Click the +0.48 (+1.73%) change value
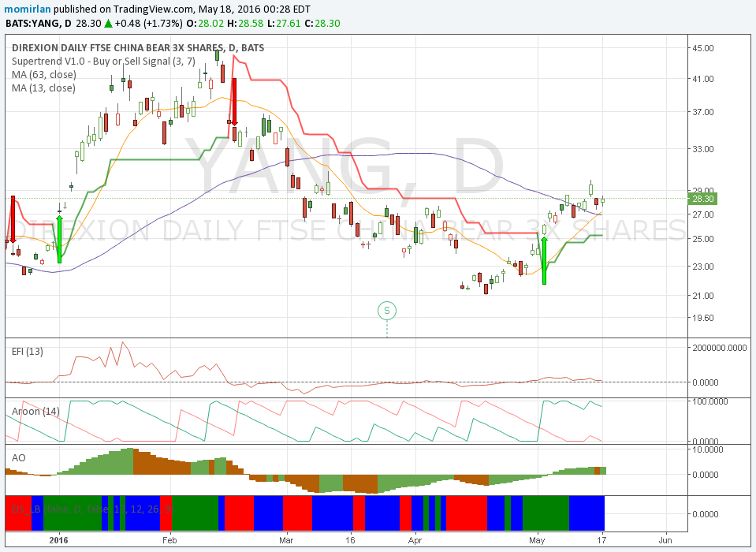 [148, 24]
